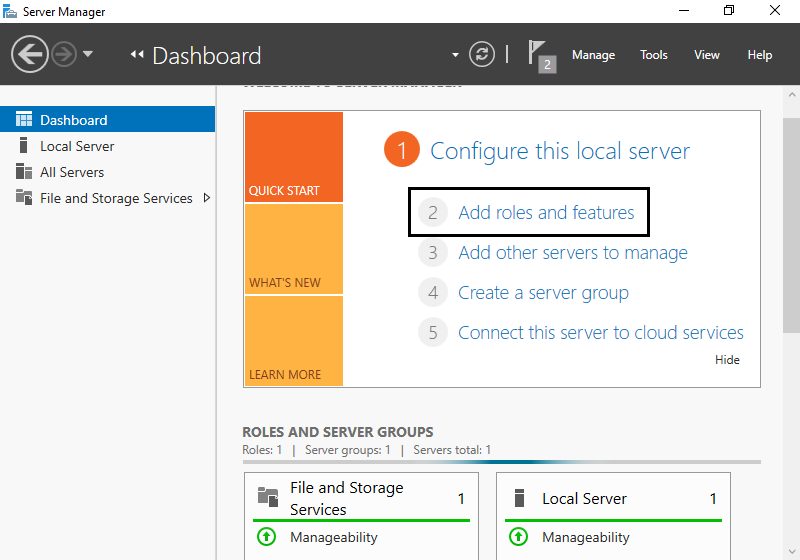The image size is (800, 560).
Task: Go back with the back arrow button
Action: (30, 54)
